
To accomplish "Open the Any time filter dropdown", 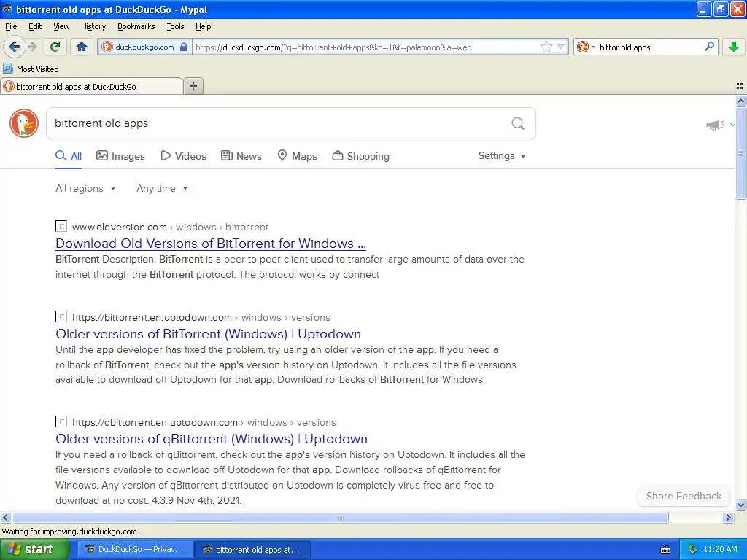I will pyautogui.click(x=162, y=188).
